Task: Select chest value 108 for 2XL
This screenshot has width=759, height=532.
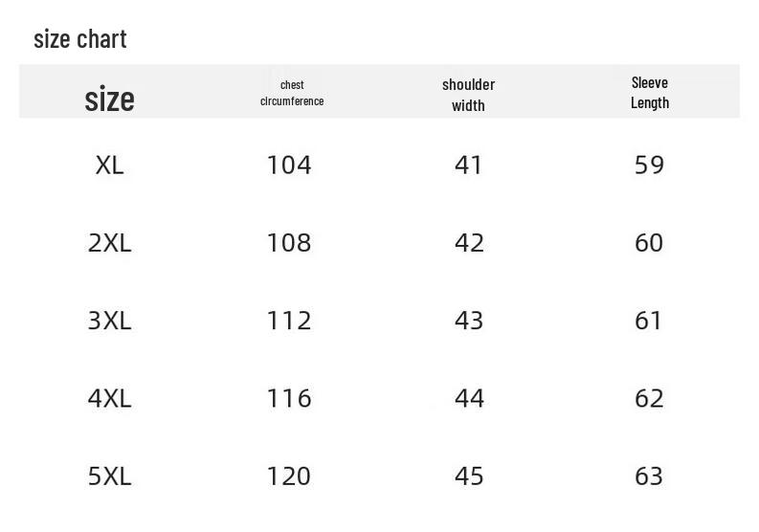Action: (289, 243)
